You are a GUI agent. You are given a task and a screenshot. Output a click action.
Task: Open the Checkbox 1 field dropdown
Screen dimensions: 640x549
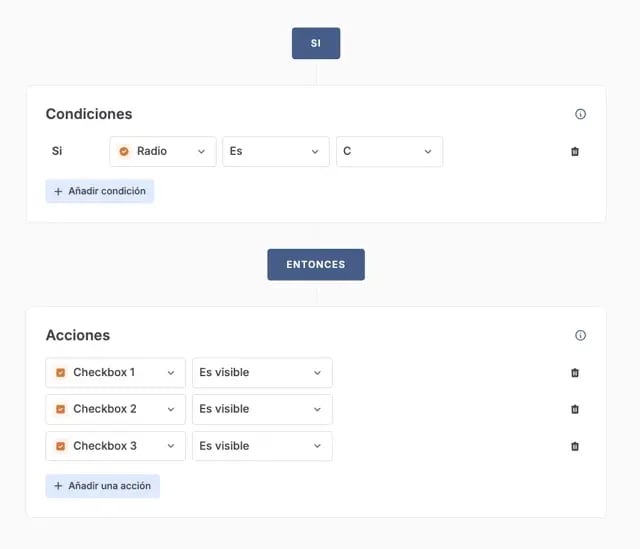pyautogui.click(x=115, y=373)
